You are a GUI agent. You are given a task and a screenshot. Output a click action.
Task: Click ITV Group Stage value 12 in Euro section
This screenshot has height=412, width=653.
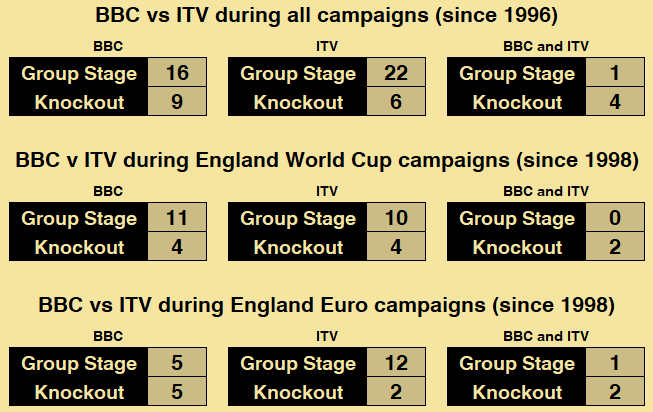tap(395, 363)
